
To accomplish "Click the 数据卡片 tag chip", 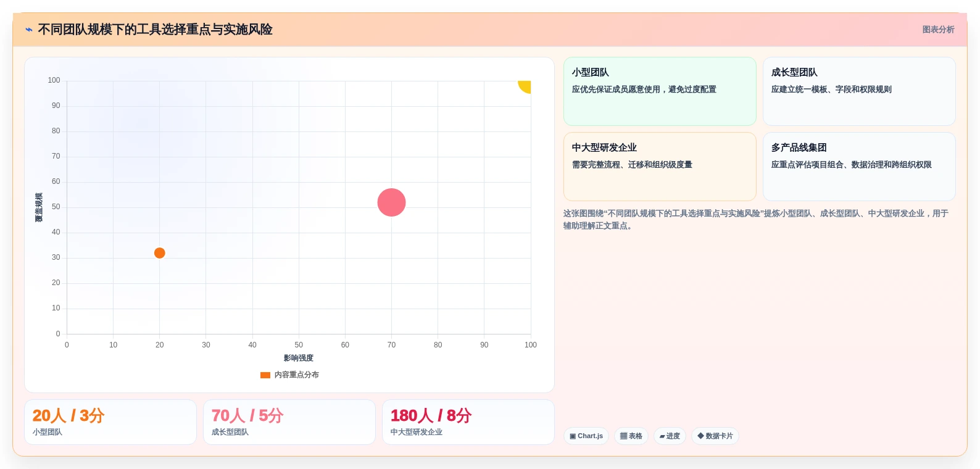I will pyautogui.click(x=715, y=436).
